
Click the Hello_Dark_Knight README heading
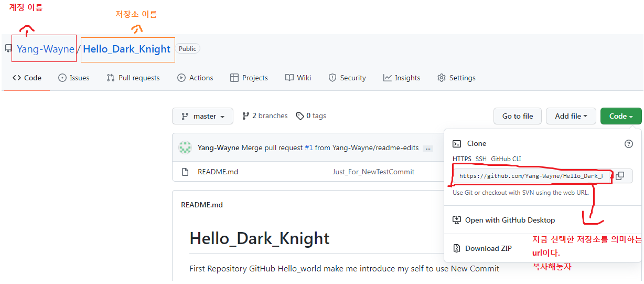[260, 238]
